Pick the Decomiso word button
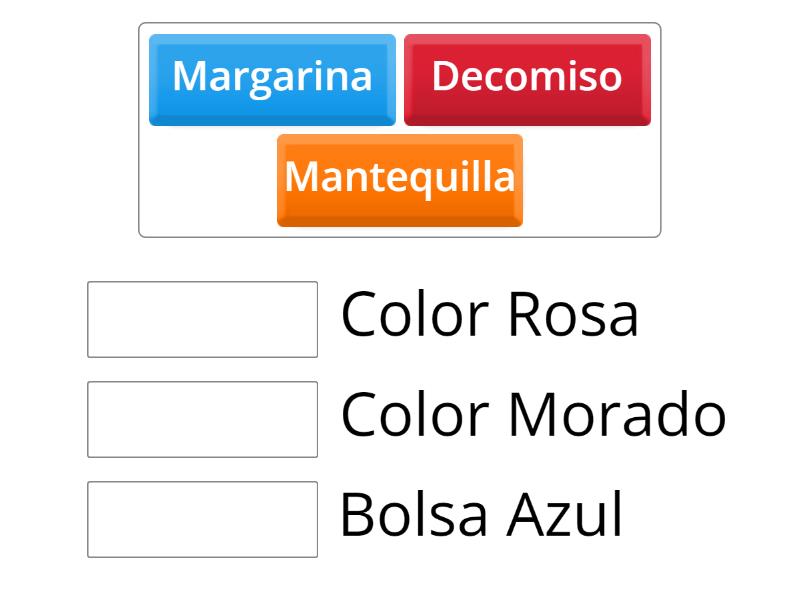The height and width of the screenshot is (600, 800). click(x=527, y=77)
